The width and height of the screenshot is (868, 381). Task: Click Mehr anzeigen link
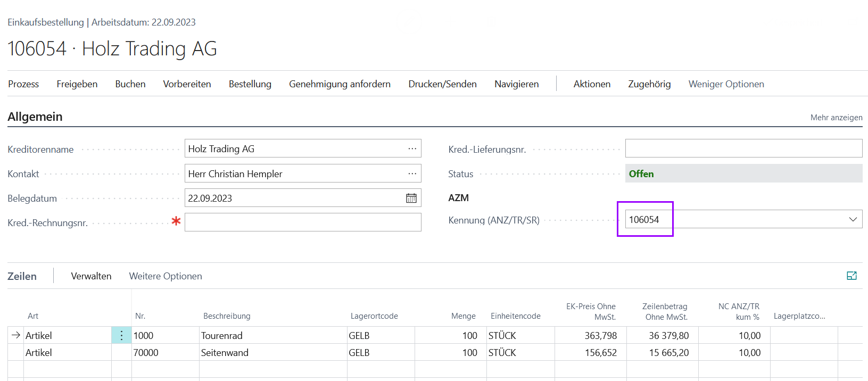(x=836, y=118)
